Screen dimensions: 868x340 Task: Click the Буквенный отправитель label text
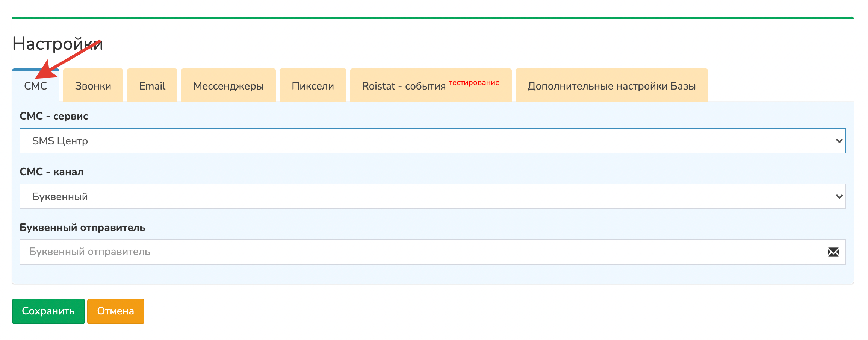click(x=82, y=228)
